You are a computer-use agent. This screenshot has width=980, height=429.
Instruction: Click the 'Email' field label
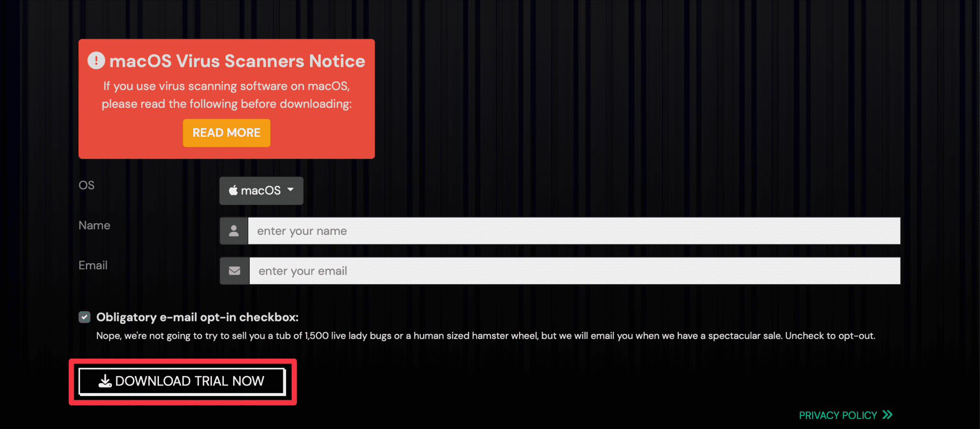pyautogui.click(x=93, y=265)
